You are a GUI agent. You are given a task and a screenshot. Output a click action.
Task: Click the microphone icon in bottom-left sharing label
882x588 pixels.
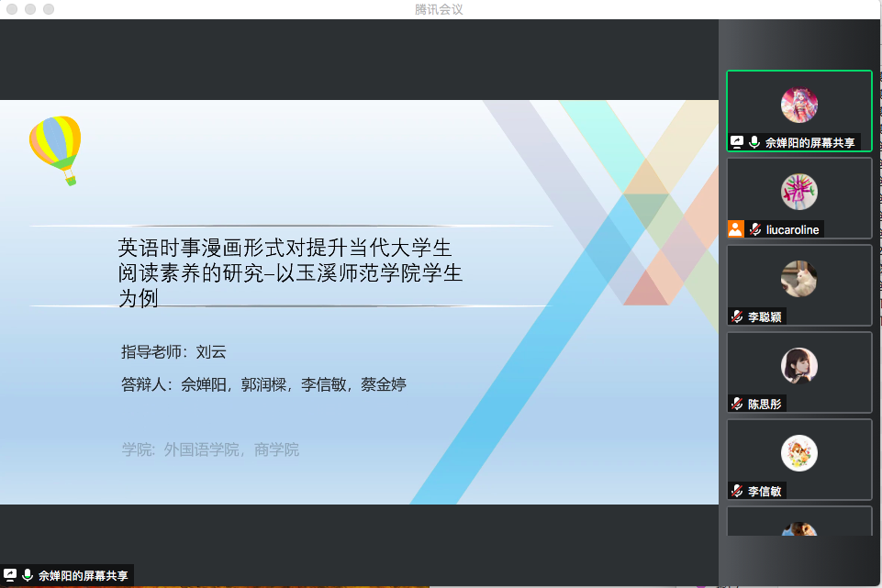28,575
